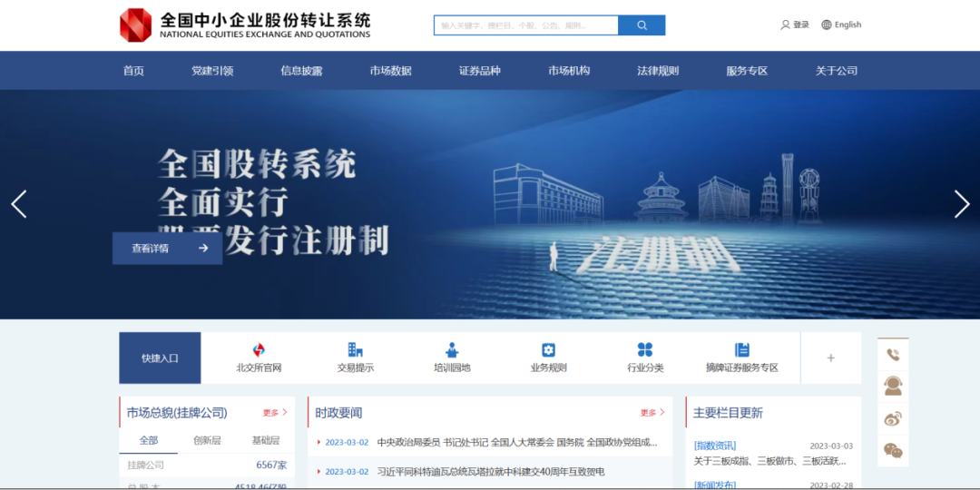
Task: Open 法律规则 navigation menu
Action: click(658, 71)
